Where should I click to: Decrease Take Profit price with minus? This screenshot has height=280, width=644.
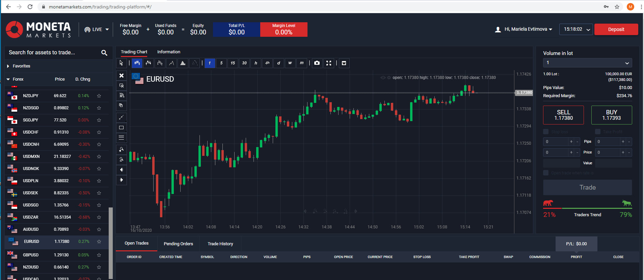[629, 152]
